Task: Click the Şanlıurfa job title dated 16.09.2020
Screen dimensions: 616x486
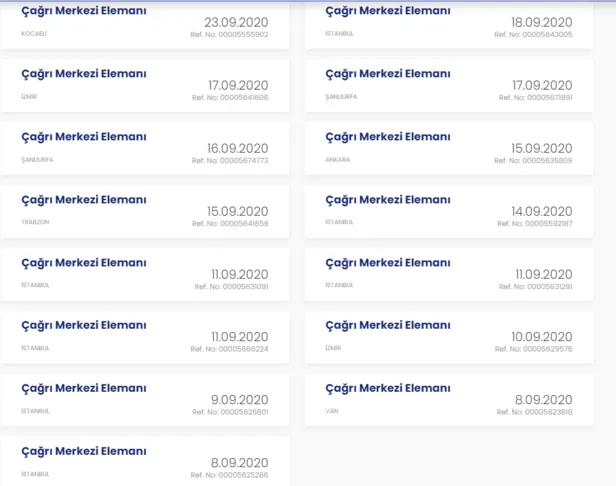Action: tap(84, 137)
